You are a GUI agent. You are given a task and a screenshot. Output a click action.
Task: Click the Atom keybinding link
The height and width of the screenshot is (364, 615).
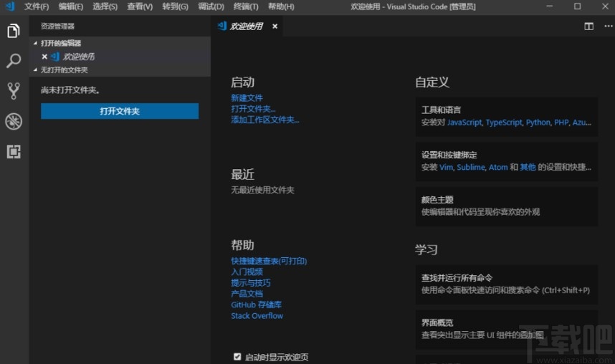498,167
